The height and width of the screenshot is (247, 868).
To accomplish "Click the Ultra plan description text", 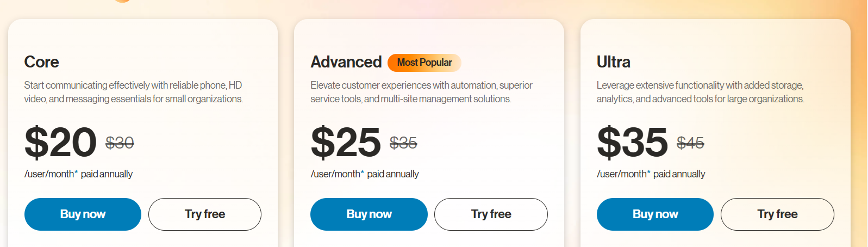I will tap(700, 92).
